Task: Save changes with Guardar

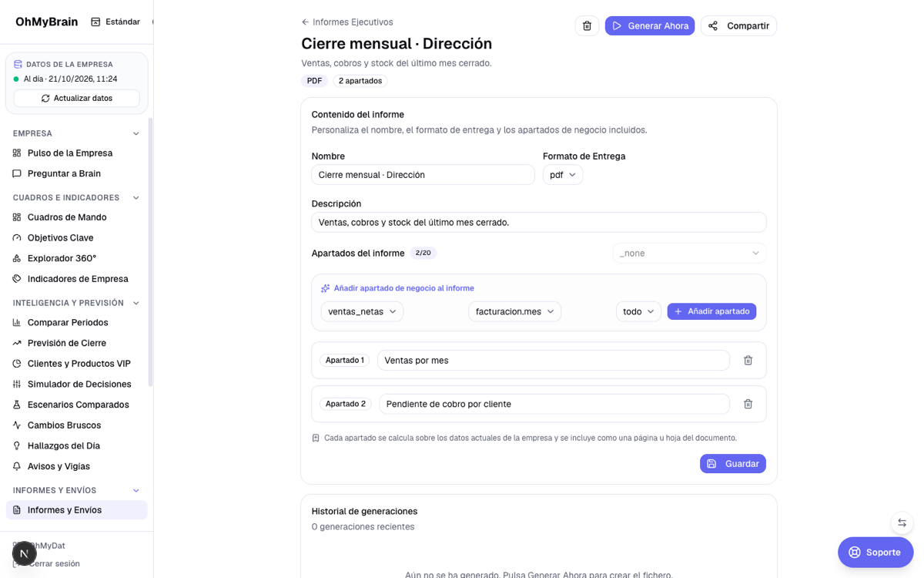Action: click(733, 464)
